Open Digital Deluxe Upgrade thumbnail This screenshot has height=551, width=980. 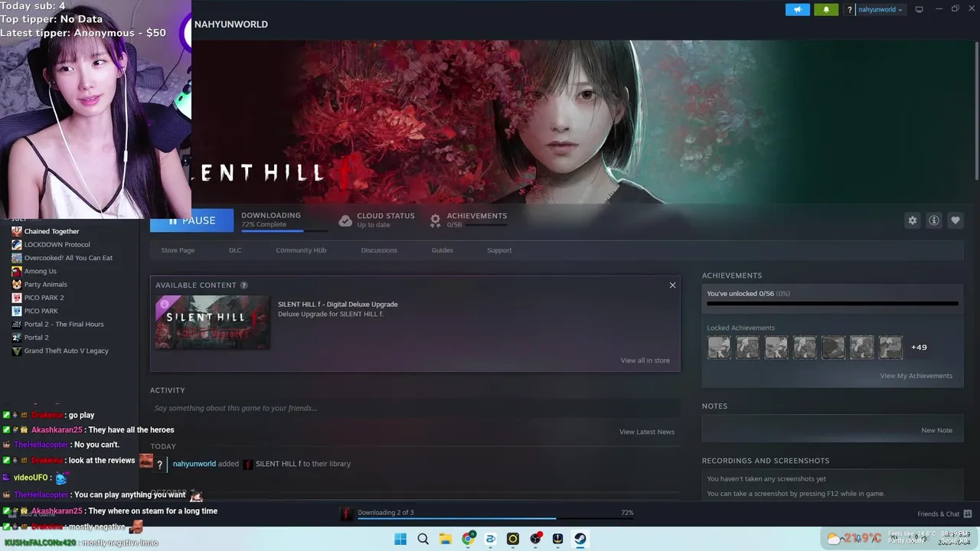[x=213, y=322]
